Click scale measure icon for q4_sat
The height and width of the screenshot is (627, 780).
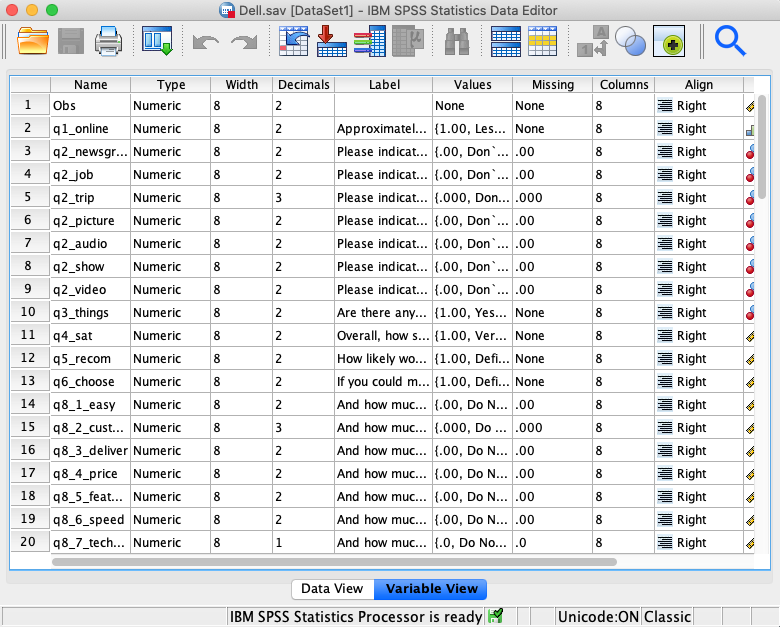tap(750, 336)
